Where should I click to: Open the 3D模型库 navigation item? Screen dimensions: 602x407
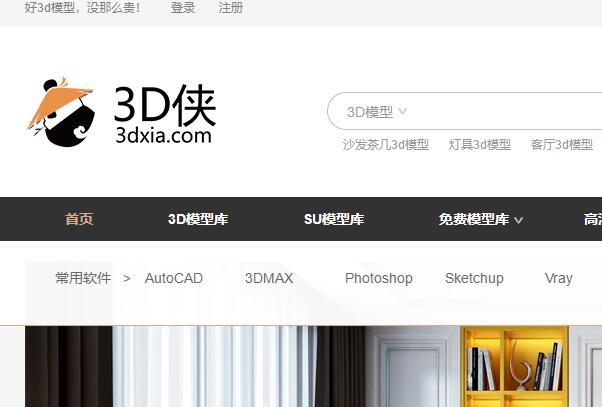tap(198, 219)
